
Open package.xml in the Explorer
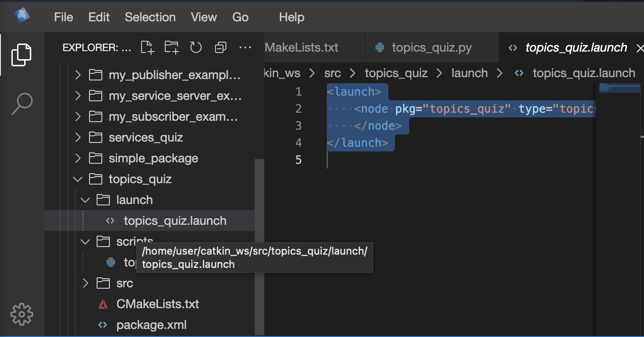(x=151, y=325)
